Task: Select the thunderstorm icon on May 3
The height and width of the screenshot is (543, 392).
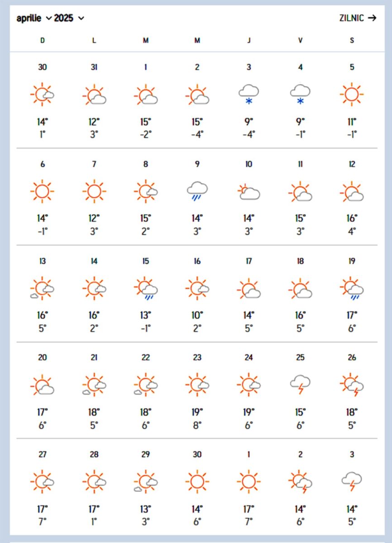Action: point(352,481)
